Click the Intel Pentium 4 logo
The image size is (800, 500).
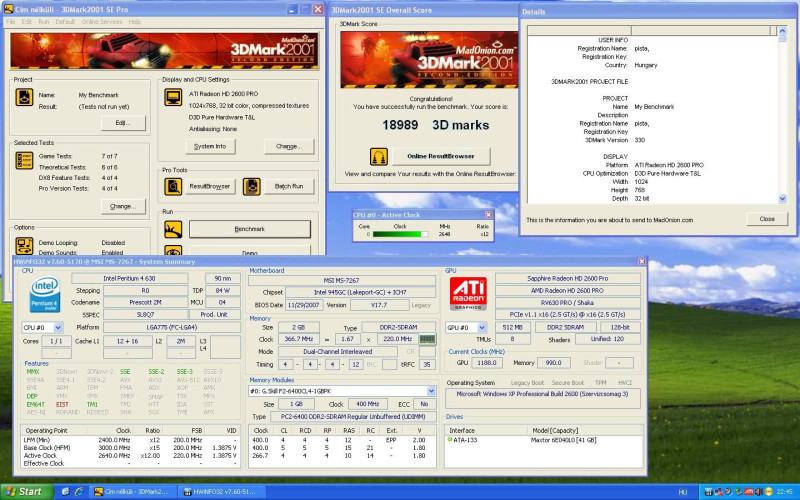tap(45, 295)
